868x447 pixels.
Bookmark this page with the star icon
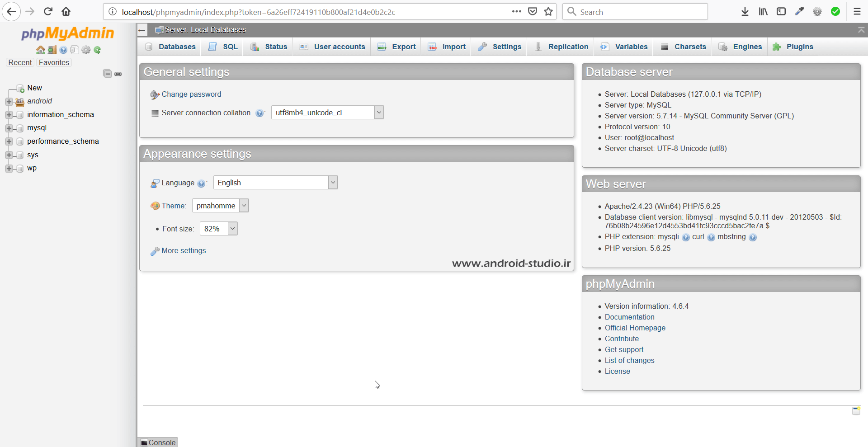coord(548,12)
